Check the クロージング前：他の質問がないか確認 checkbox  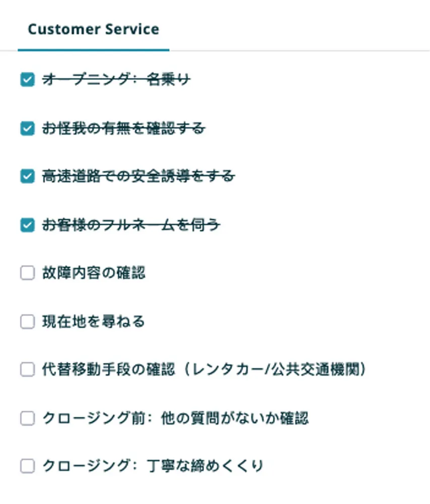(27, 418)
